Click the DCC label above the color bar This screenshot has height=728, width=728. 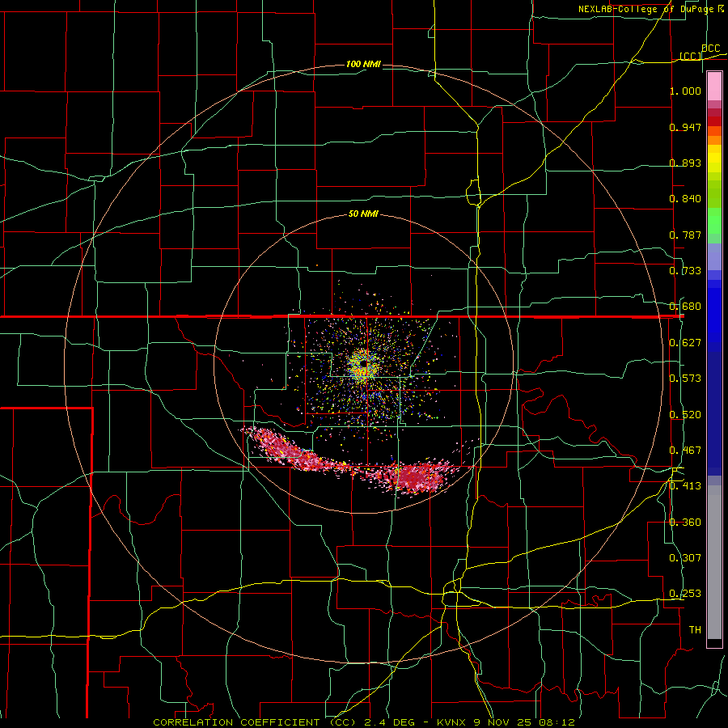tap(710, 49)
